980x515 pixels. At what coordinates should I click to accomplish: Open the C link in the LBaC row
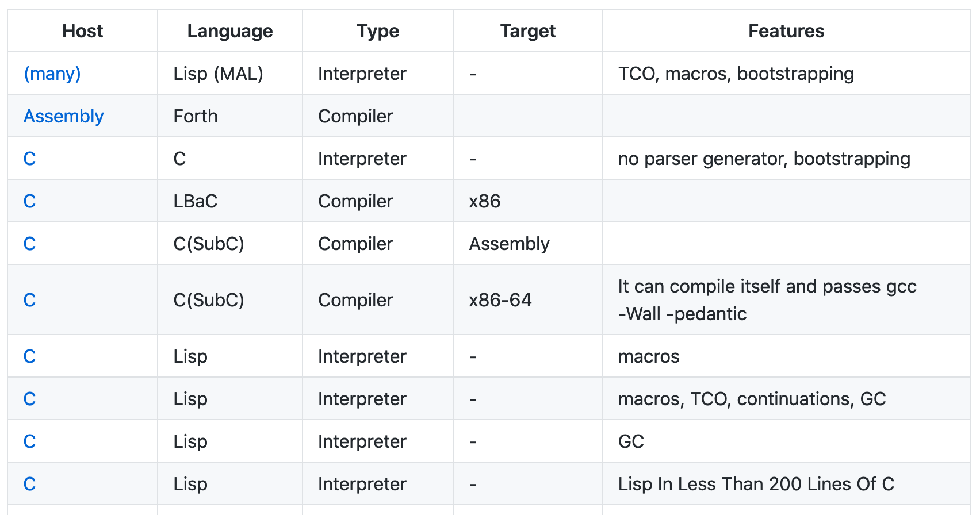point(30,201)
